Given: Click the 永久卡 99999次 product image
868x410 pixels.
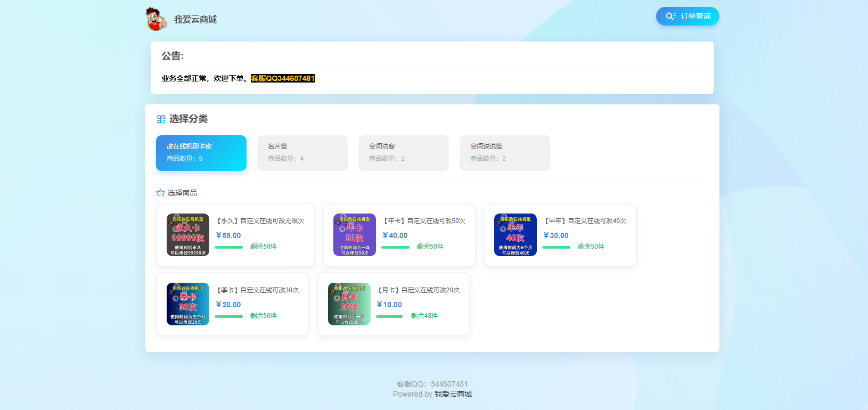Looking at the screenshot, I should [188, 235].
